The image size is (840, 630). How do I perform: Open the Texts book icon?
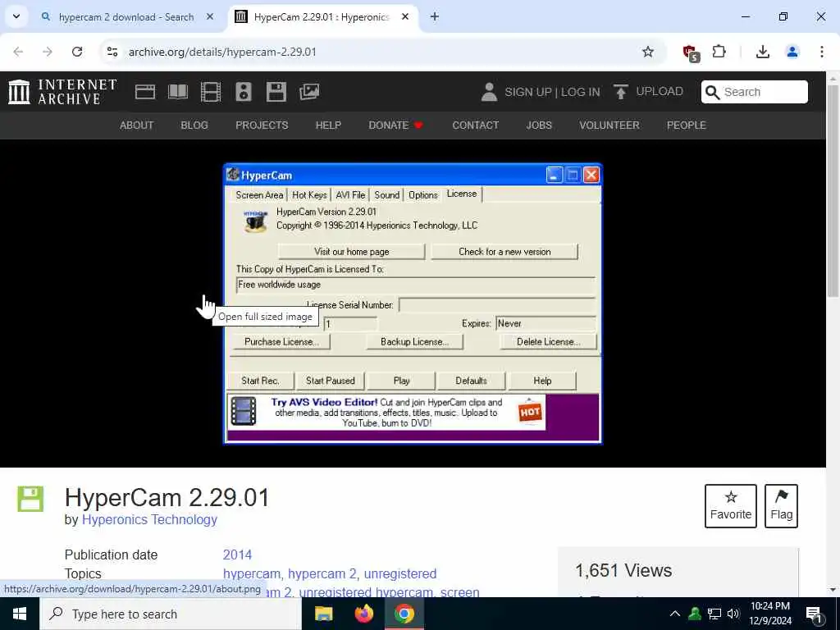[178, 92]
